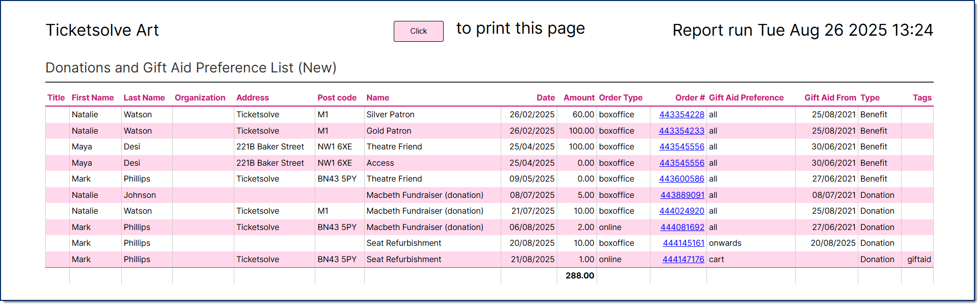Open order link 444024920
980x306 pixels.
tap(682, 211)
